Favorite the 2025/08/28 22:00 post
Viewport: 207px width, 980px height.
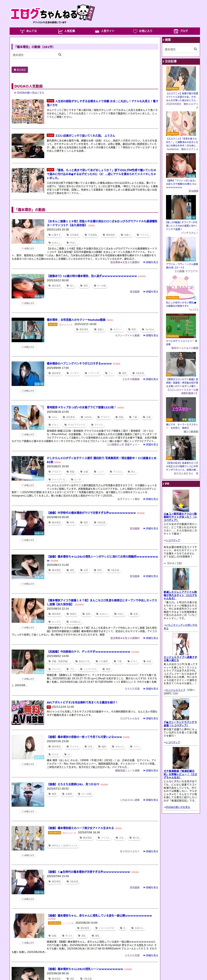[28, 434]
